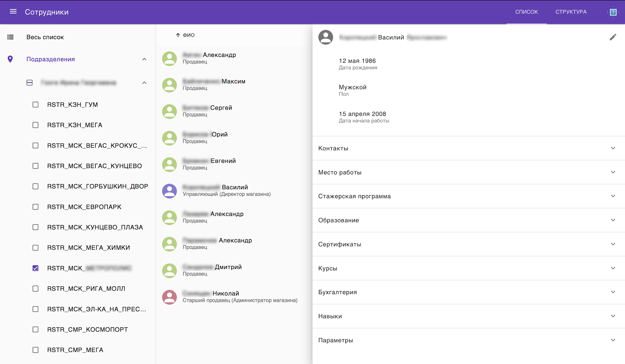Collapse the blurred manager tree node chevron
This screenshot has height=364, width=625.
point(144,83)
